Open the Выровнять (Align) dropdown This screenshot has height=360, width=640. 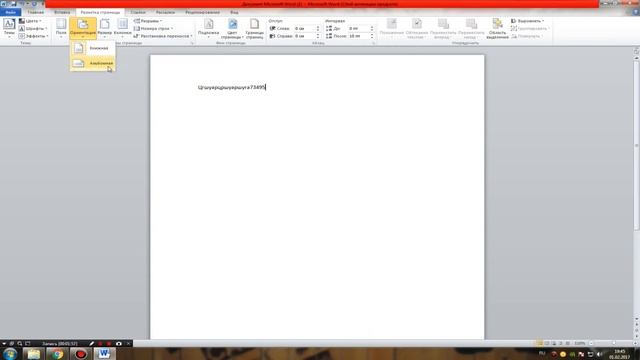click(528, 21)
